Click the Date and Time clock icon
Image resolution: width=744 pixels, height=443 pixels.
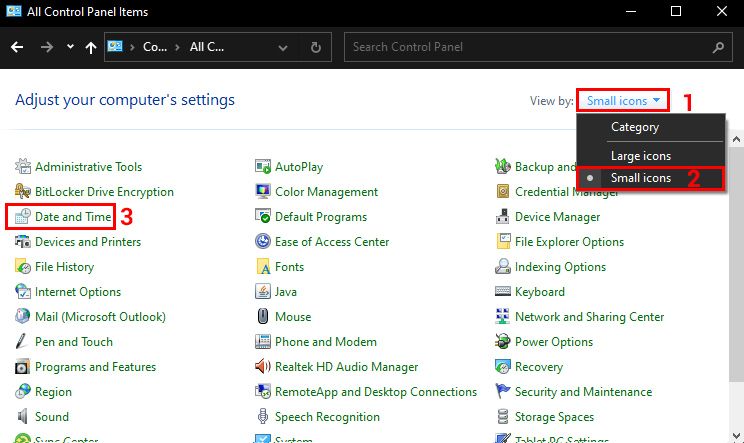pos(22,217)
